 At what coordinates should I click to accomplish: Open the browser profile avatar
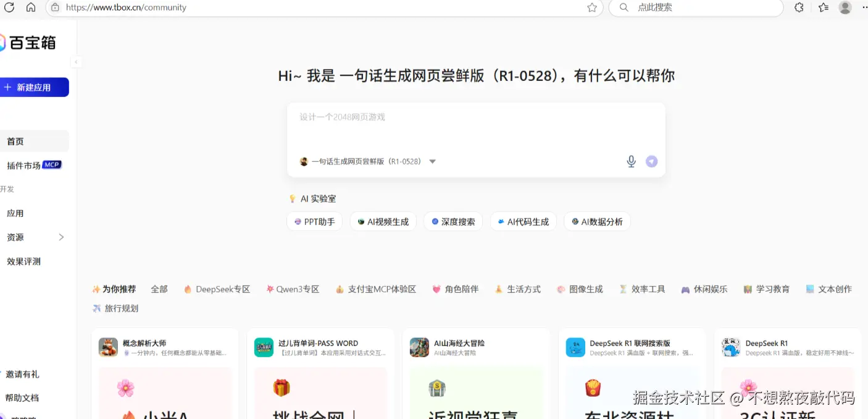pyautogui.click(x=845, y=7)
